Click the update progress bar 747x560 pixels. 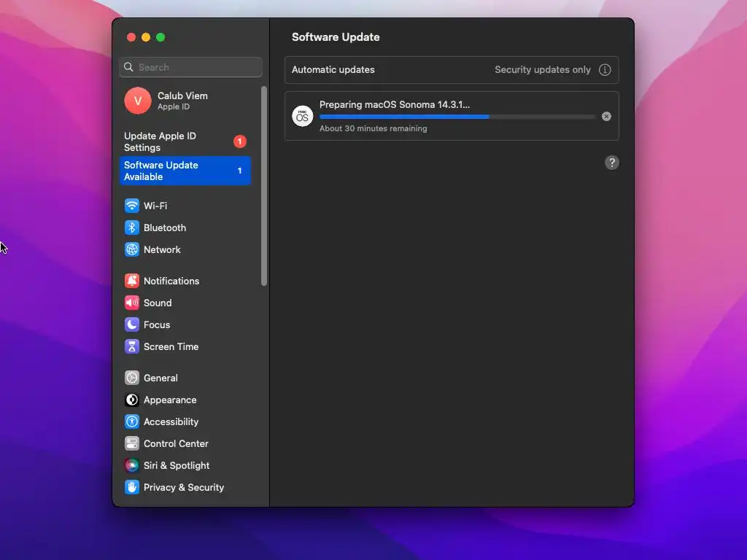(x=457, y=117)
